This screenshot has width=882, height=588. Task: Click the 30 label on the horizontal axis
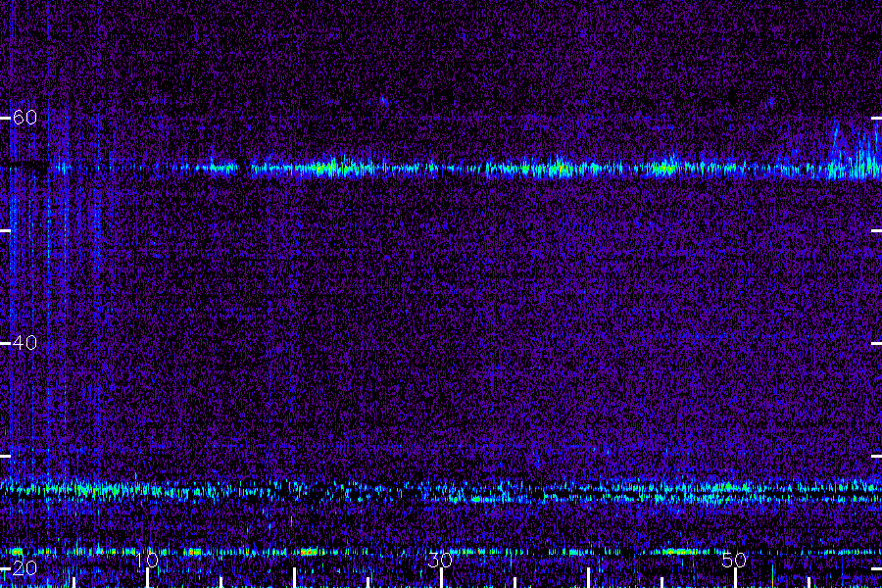pos(440,560)
